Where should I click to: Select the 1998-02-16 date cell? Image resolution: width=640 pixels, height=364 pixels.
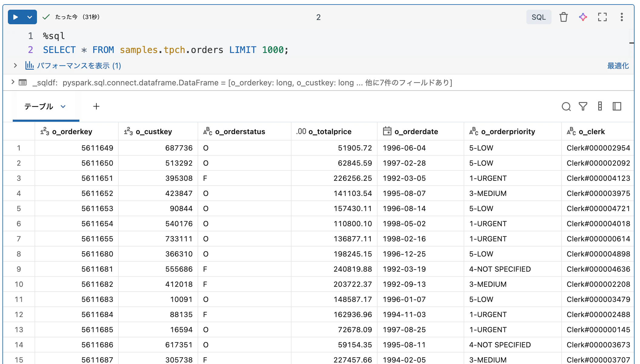point(421,239)
